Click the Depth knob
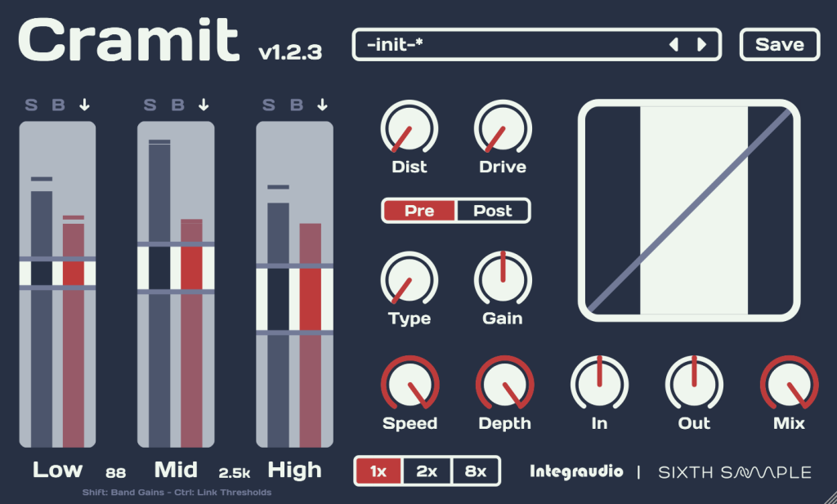This screenshot has height=504, width=837. (x=504, y=385)
